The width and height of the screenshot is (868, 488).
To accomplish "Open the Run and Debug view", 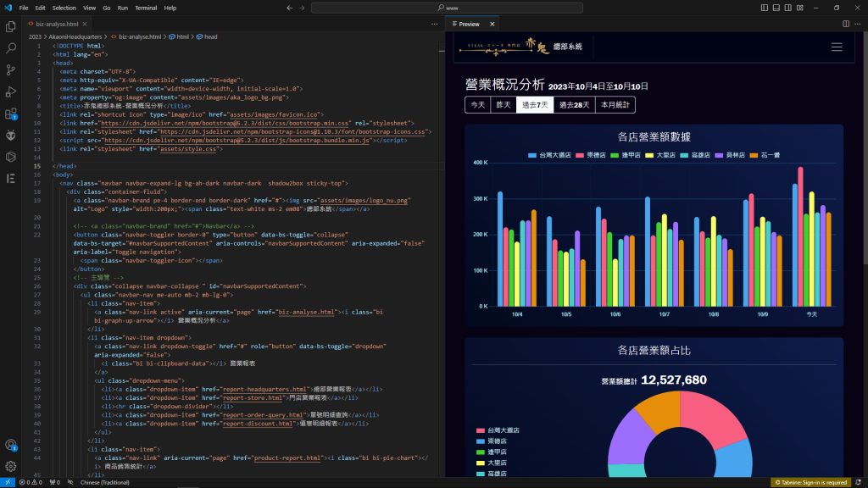I will tap(10, 91).
